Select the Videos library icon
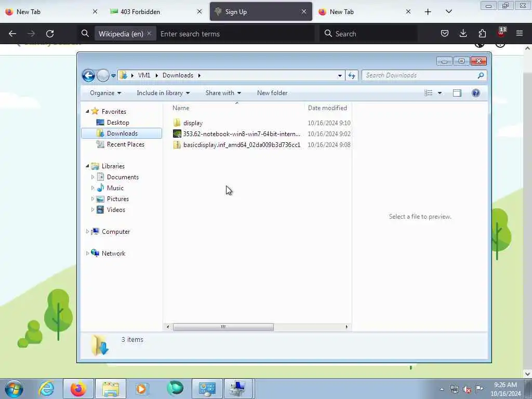 pyautogui.click(x=100, y=210)
